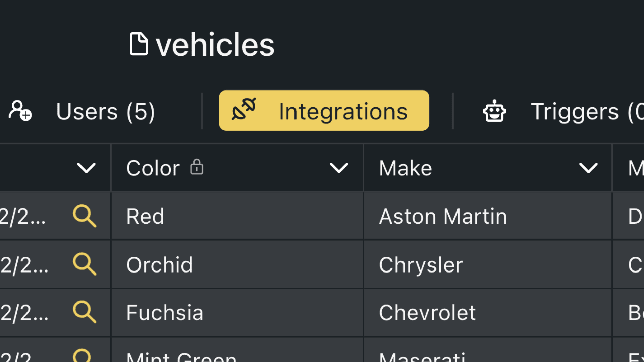Viewport: 644px width, 362px height.
Task: Select the Integrations tab
Action: [x=323, y=111]
